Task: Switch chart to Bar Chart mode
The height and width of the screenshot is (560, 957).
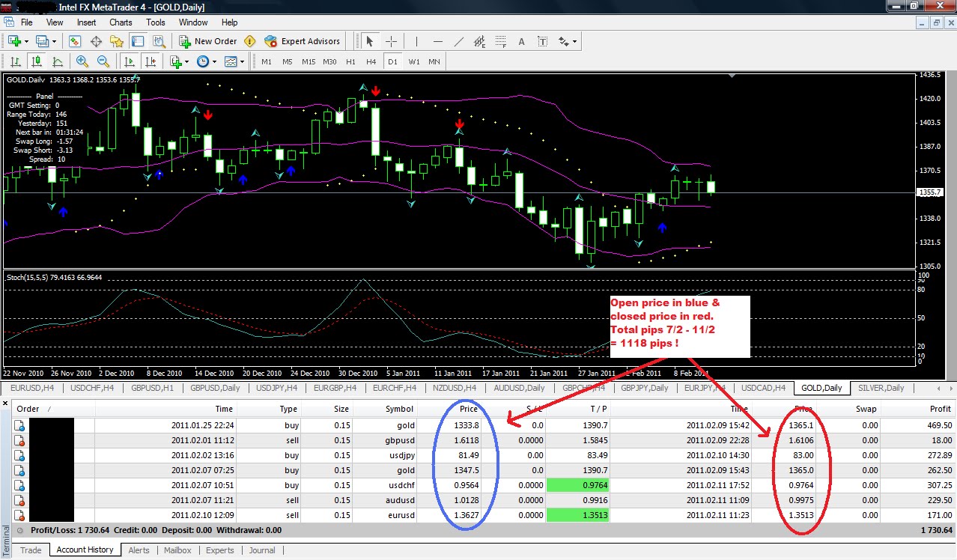Action: [x=14, y=61]
